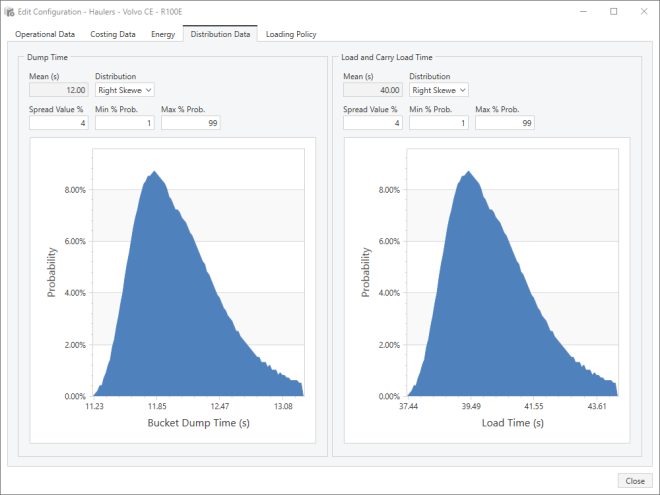Select the Energy tab

[163, 34]
